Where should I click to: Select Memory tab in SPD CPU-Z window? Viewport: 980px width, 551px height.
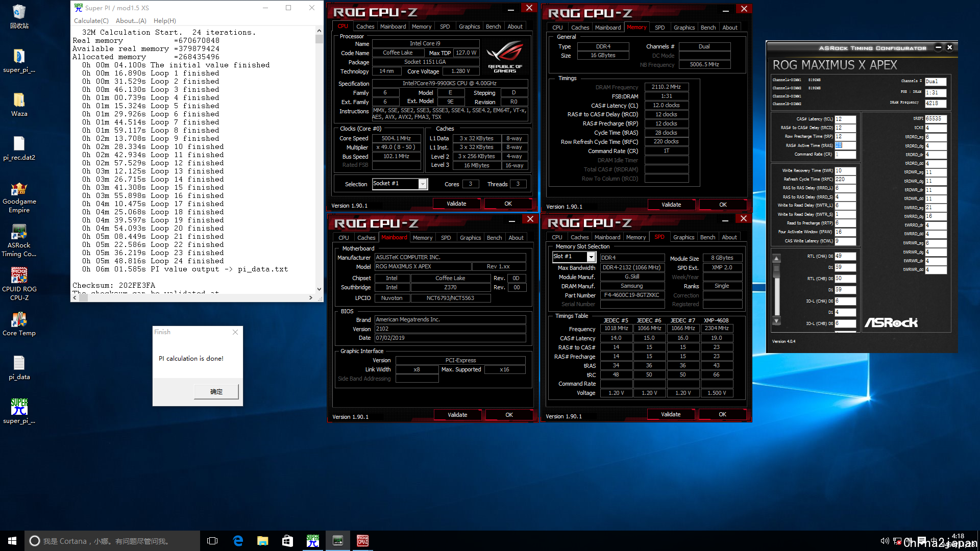coord(635,237)
